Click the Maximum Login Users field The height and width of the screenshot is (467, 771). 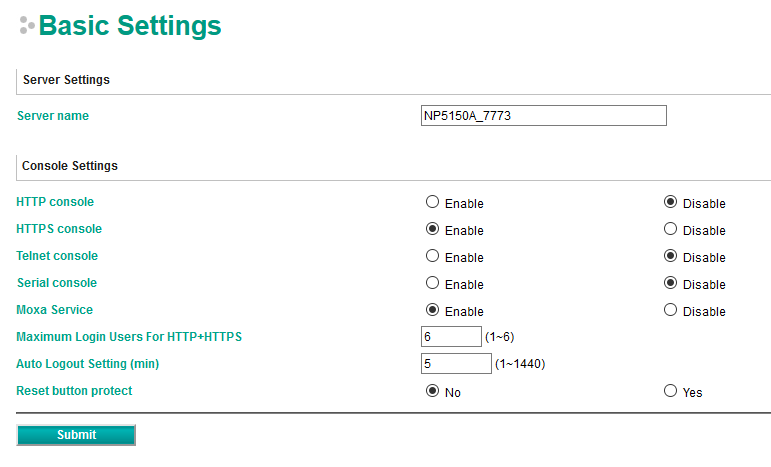coord(451,337)
